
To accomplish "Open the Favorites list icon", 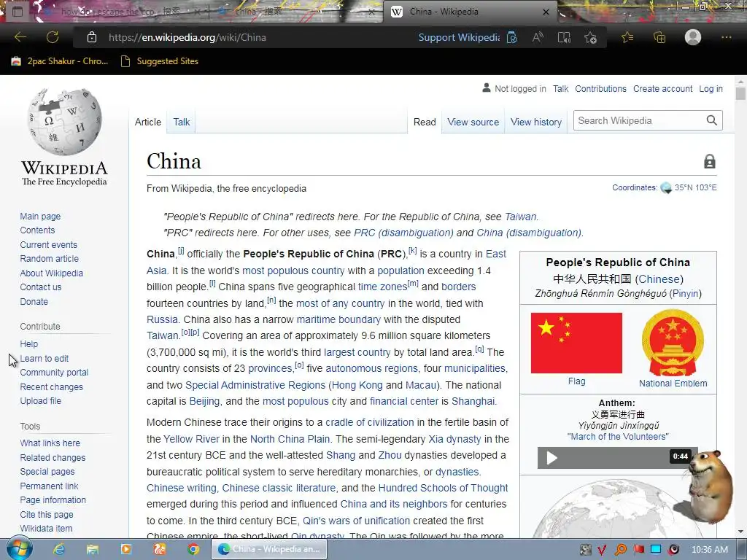I will 627,37.
